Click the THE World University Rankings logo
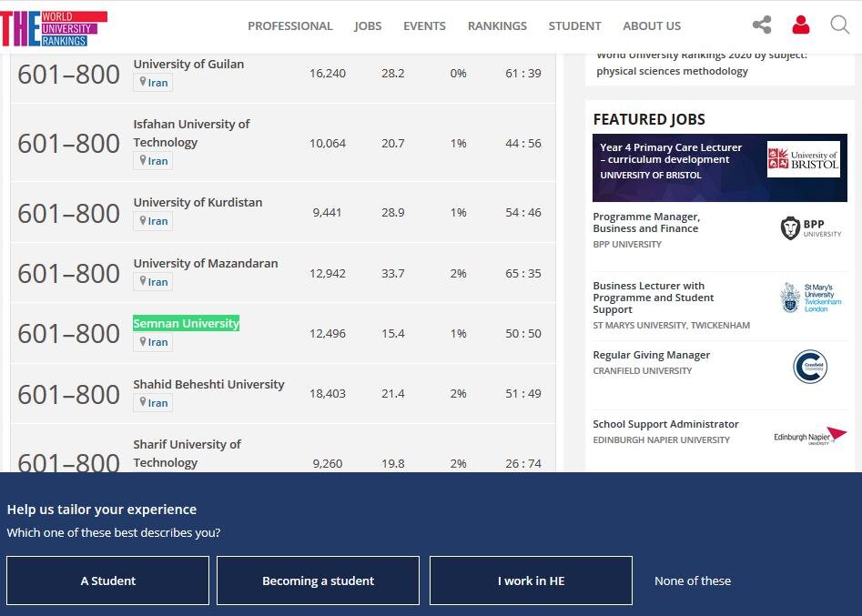 (54, 28)
